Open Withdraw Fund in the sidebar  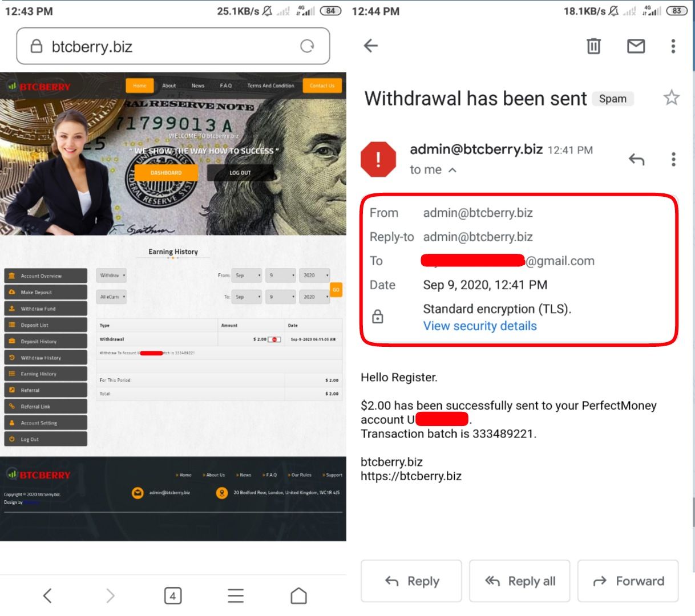pyautogui.click(x=46, y=309)
